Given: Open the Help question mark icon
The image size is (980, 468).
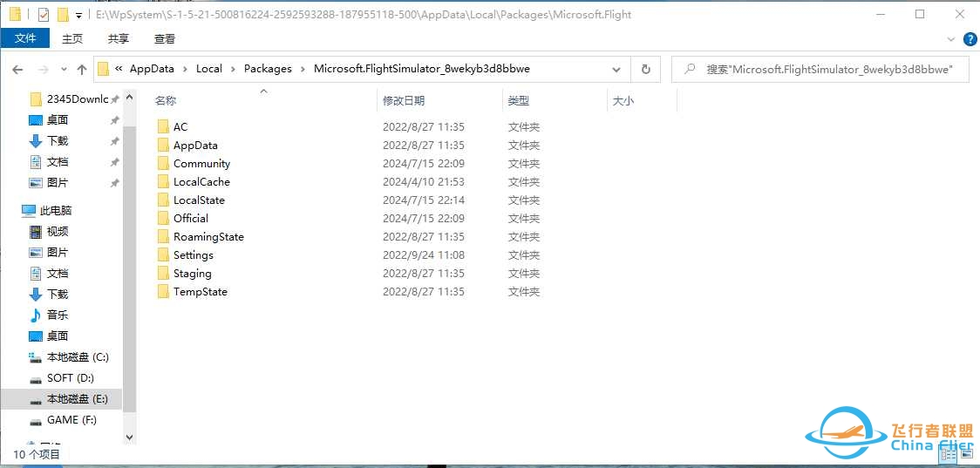Looking at the screenshot, I should click(x=970, y=38).
